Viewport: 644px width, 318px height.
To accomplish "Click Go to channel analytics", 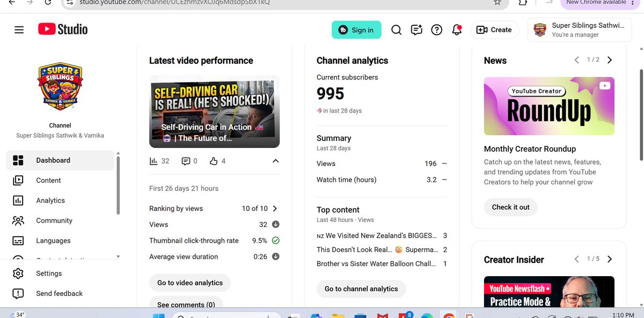I will point(361,289).
